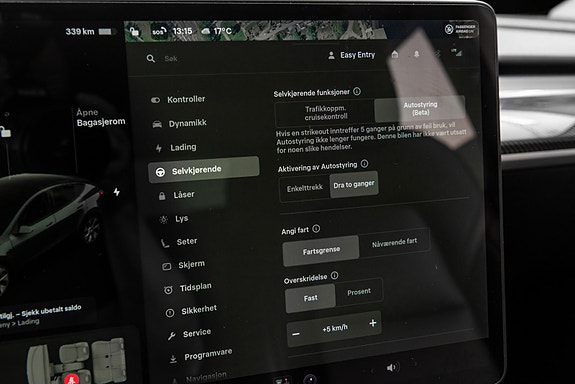Click the Bluetooth icon in top bar
This screenshot has width=575, height=384.
(x=437, y=54)
